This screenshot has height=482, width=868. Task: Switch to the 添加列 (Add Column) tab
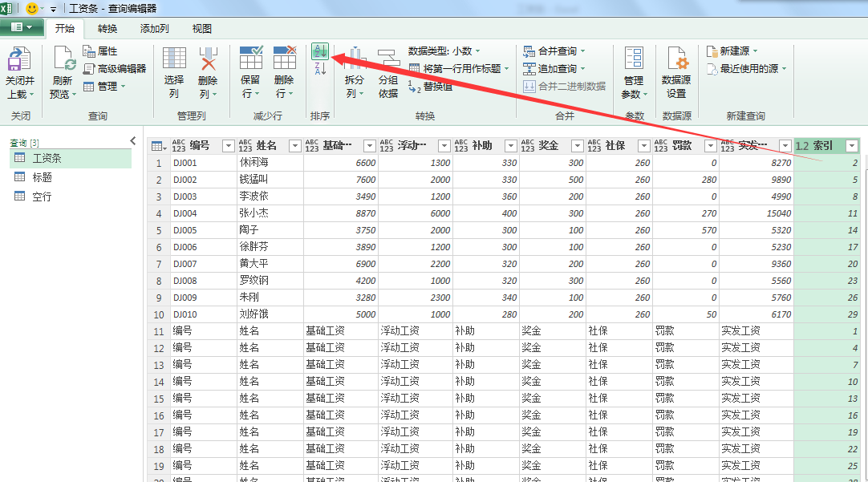pos(155,29)
